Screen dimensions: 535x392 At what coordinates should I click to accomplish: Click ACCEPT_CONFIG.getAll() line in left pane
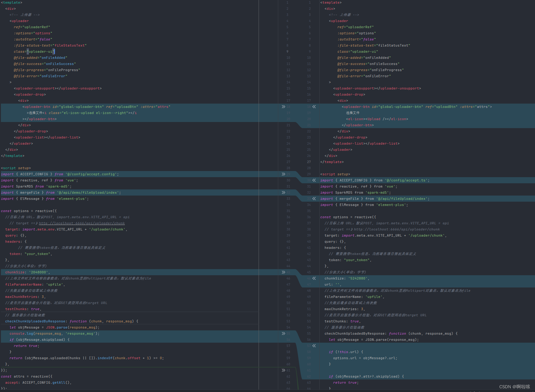click(x=38, y=382)
